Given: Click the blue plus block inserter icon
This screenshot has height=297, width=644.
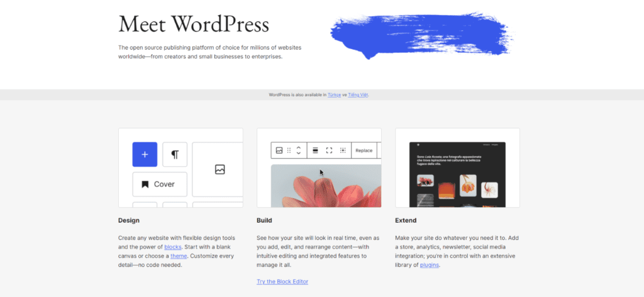Looking at the screenshot, I should pos(145,154).
